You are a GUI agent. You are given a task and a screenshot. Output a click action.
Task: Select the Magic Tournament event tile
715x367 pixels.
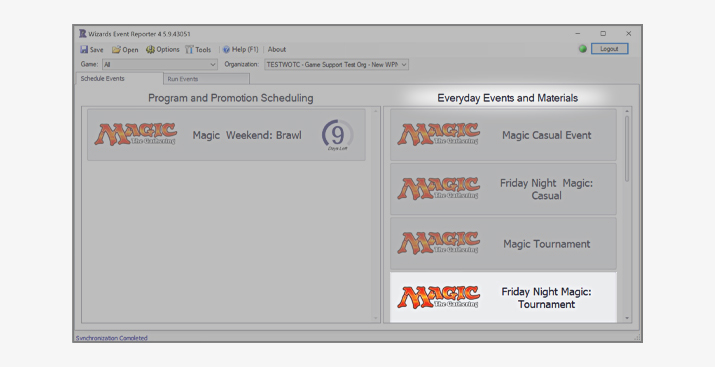click(x=503, y=243)
